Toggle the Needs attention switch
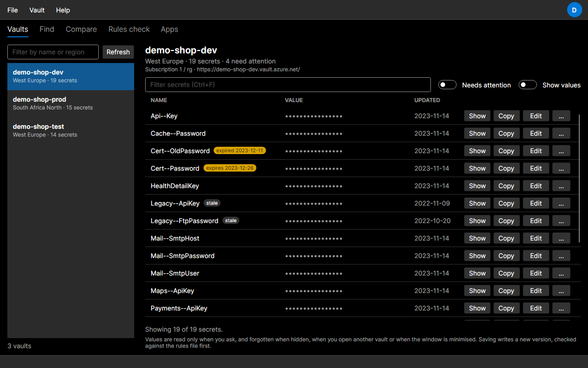Screen dimensions: 588x368 pos(447,85)
